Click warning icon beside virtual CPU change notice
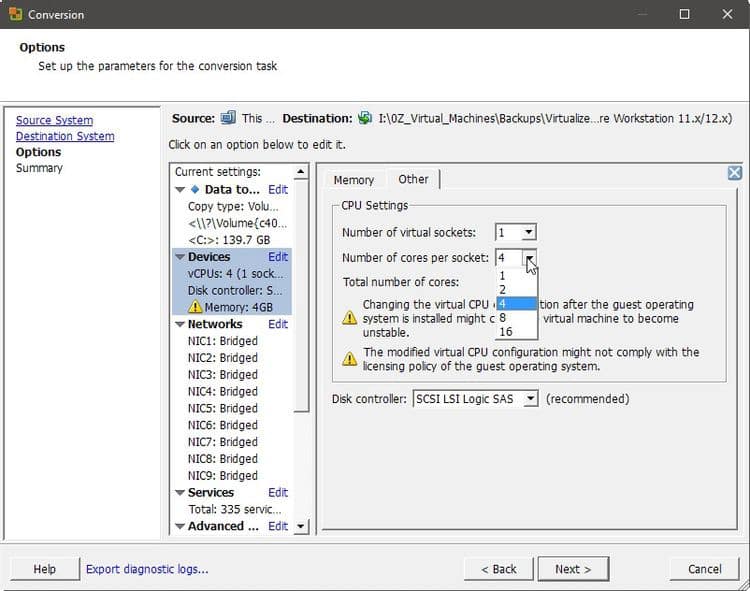 click(x=350, y=317)
